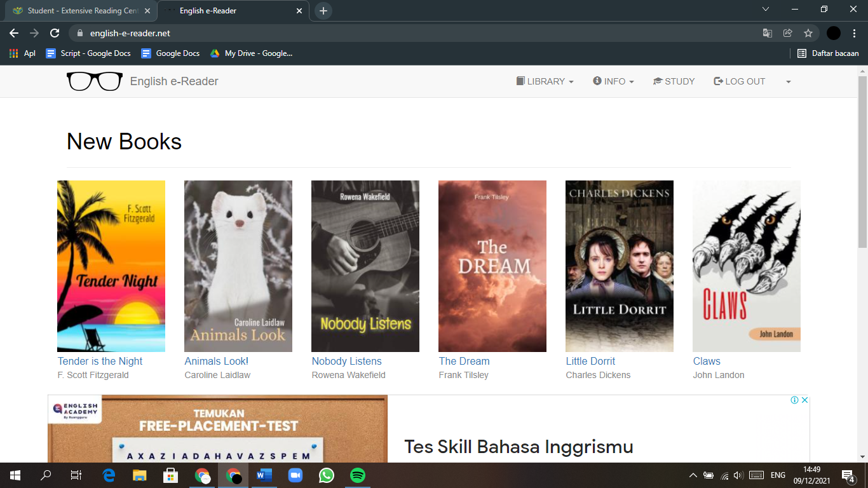Go back with browser back arrow
This screenshot has width=868, height=488.
click(x=14, y=33)
